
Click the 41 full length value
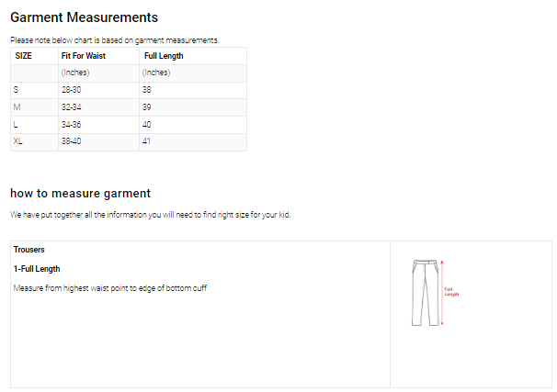pos(147,141)
